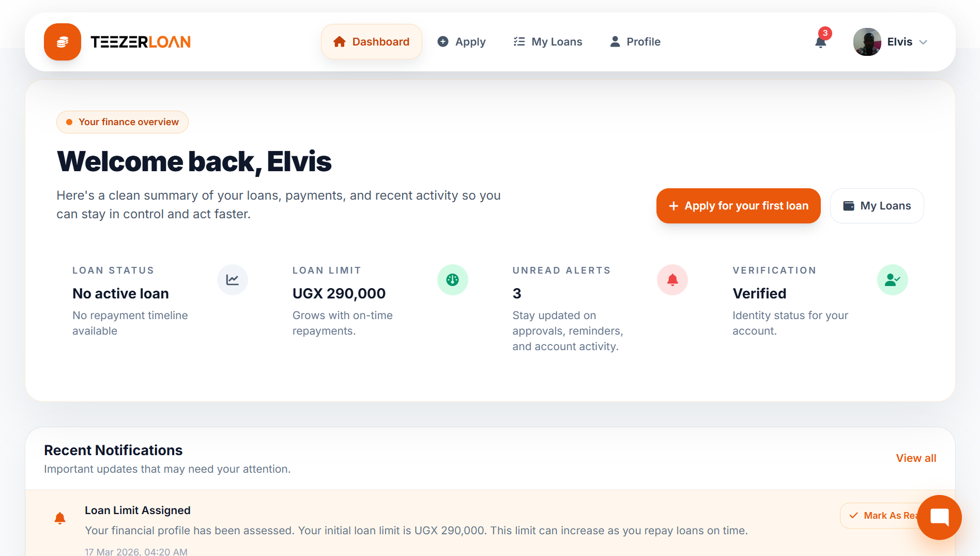Click the TeezerLoan coin stack logo icon
The image size is (980, 556).
[63, 42]
